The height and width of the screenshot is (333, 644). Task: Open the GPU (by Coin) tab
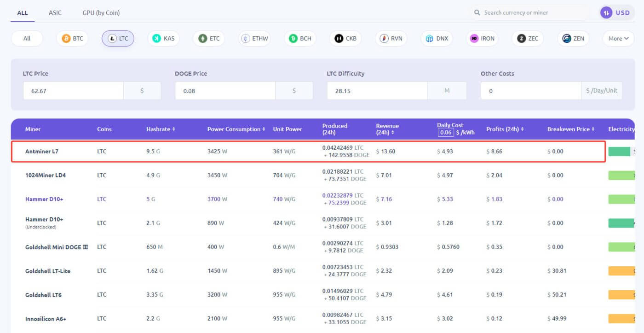coord(101,13)
